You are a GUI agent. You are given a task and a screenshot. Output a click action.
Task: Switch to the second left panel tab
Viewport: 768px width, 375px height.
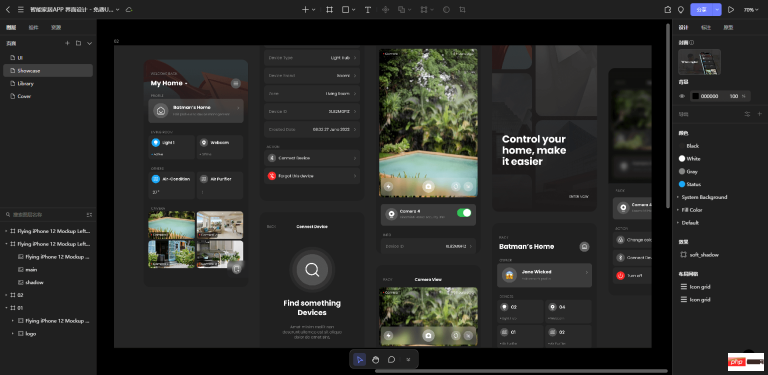coord(33,27)
